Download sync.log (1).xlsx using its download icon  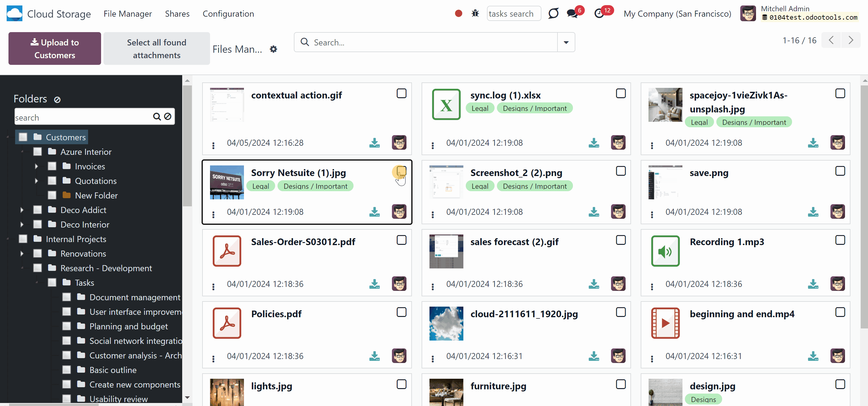pos(594,143)
